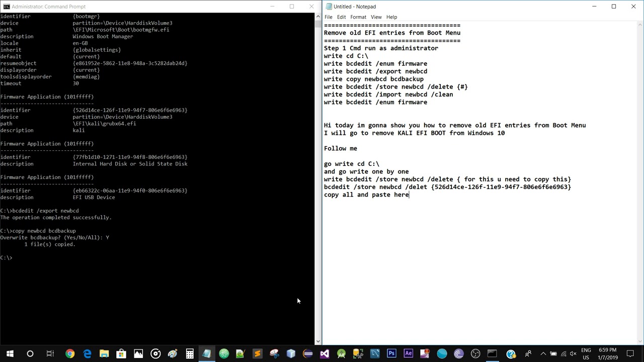Screen dimensions: 644x362
Task: Open Groove Music icon on taskbar
Action: click(155, 354)
